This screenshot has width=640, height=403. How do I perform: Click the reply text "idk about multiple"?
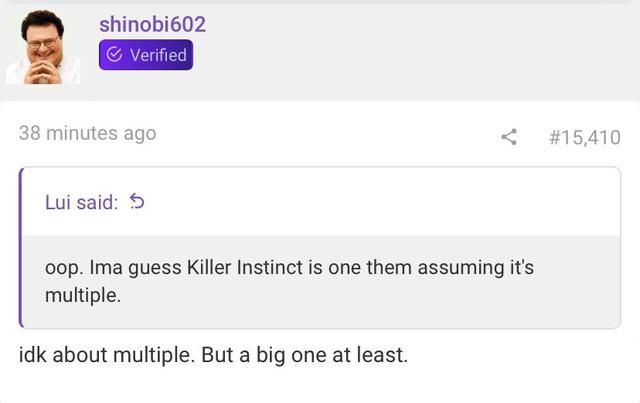102,356
